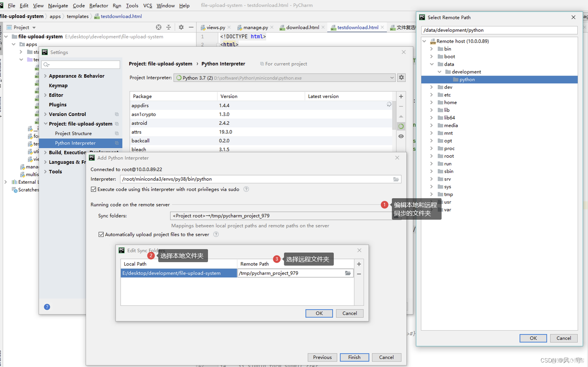Open interpreter settings with the gear icon
Screen dimensions: 588x367
(x=401, y=77)
